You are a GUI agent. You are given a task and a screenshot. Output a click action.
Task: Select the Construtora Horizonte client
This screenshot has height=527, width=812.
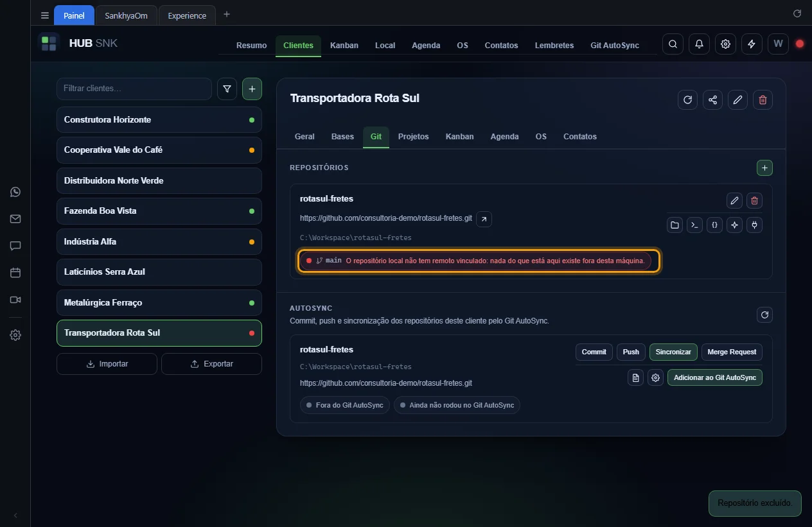[x=159, y=119]
